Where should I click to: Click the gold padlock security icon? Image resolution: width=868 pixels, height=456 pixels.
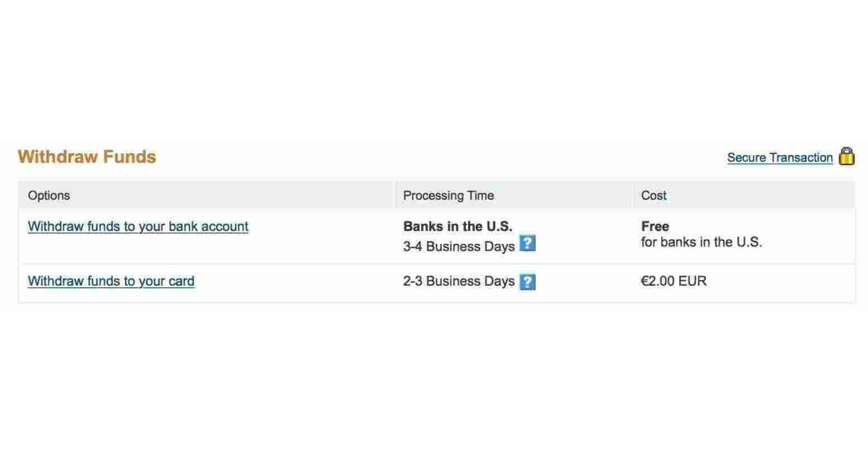846,156
